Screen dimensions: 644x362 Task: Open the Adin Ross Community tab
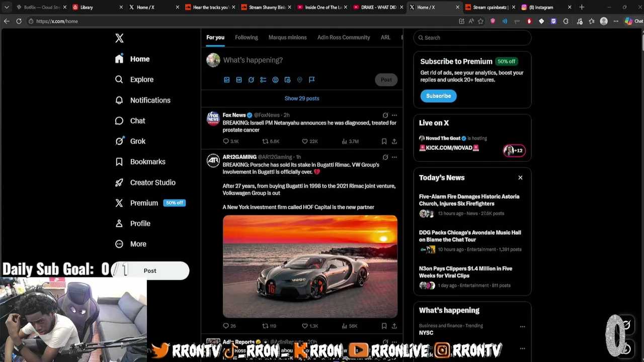tap(344, 37)
